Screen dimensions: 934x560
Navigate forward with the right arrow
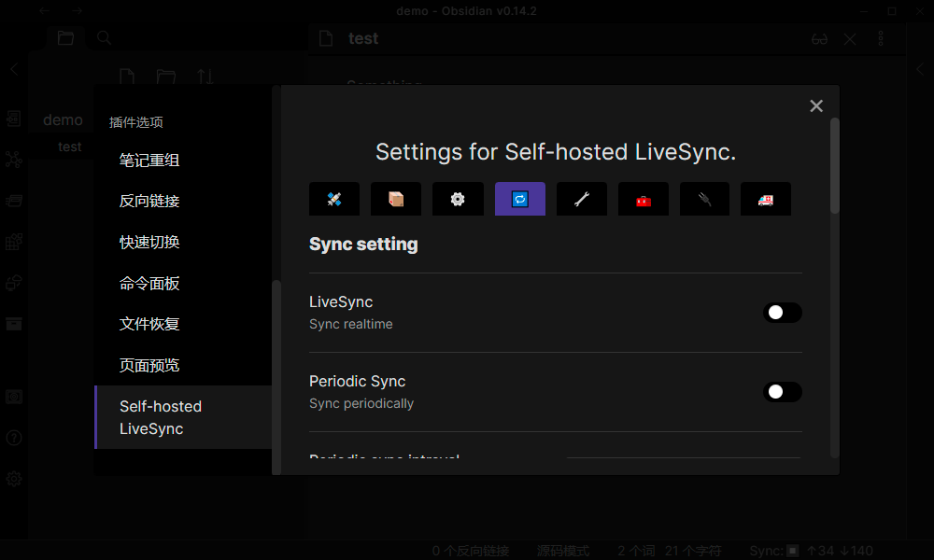pos(77,10)
